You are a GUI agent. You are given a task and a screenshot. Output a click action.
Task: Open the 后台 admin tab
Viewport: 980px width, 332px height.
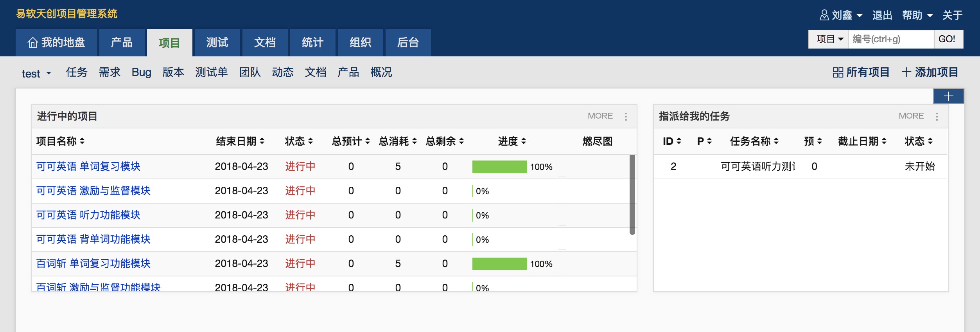(x=408, y=43)
